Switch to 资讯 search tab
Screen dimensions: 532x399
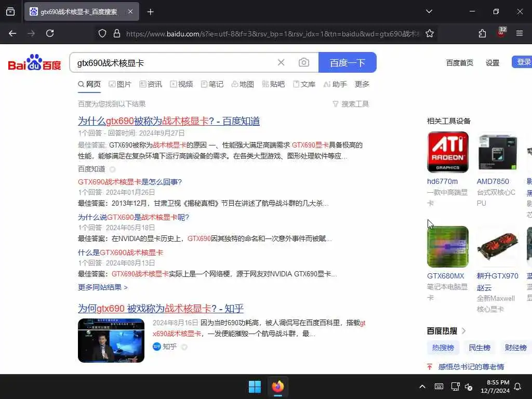point(151,84)
